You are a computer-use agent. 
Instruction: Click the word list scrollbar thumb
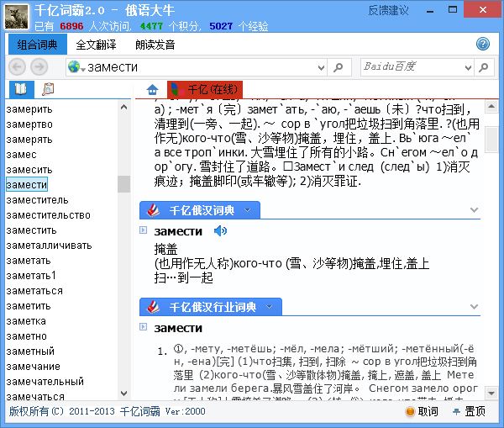click(x=123, y=184)
